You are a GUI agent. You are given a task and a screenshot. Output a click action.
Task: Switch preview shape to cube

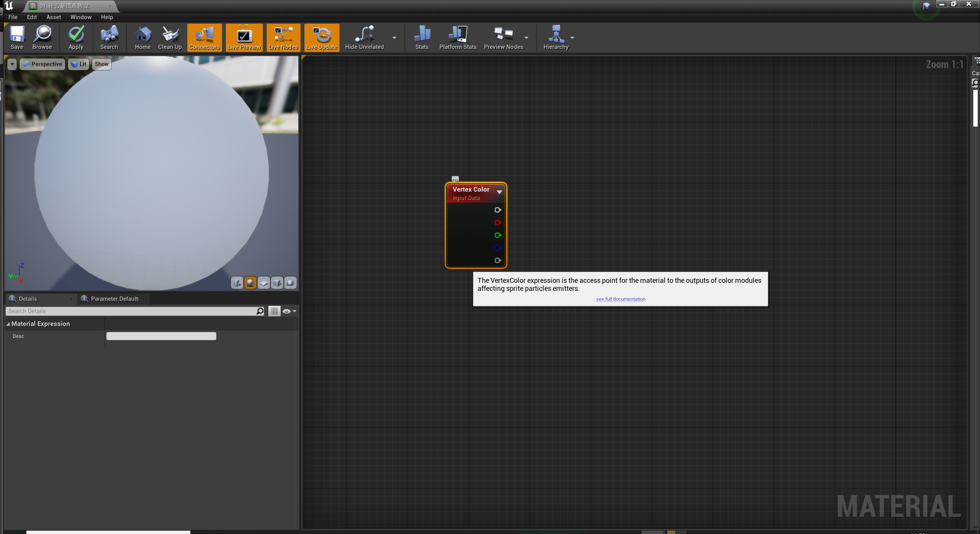coord(277,282)
